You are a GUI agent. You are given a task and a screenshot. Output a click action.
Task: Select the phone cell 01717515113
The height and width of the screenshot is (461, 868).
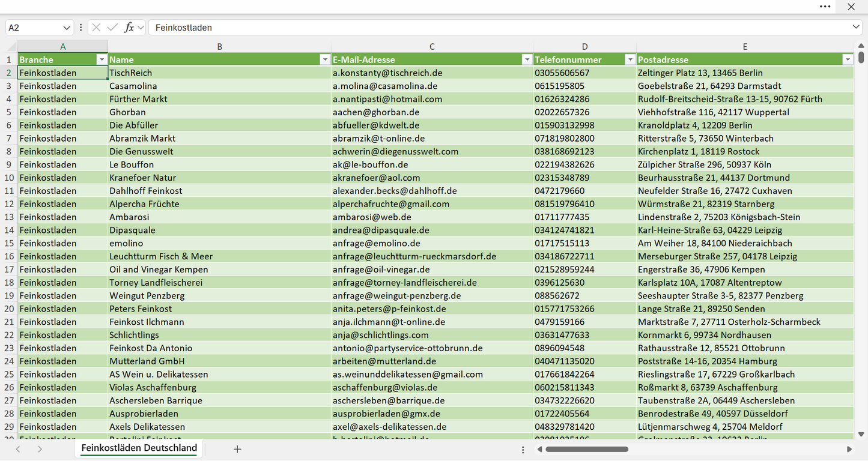(x=584, y=243)
